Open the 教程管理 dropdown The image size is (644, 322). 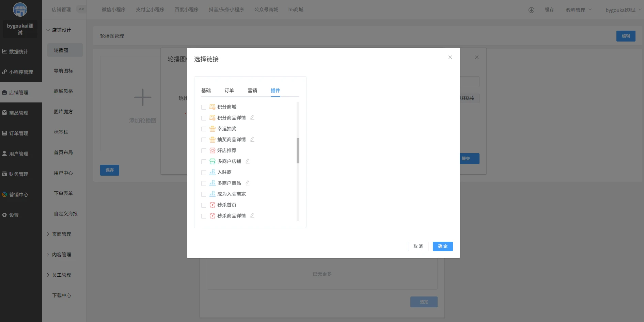tap(579, 10)
